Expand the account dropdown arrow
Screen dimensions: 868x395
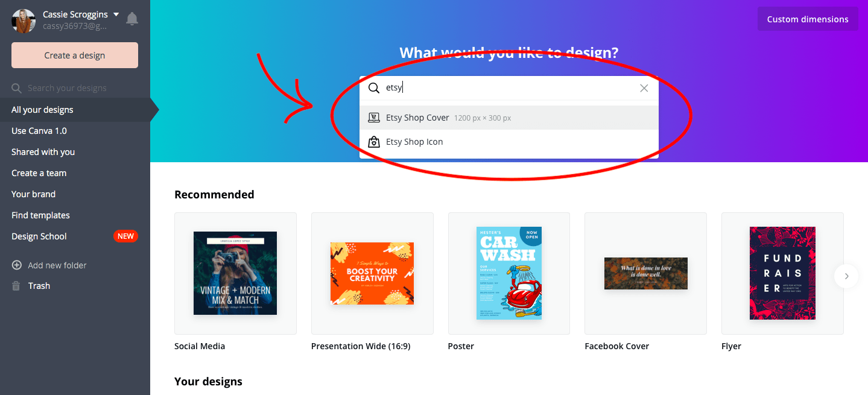tap(116, 14)
